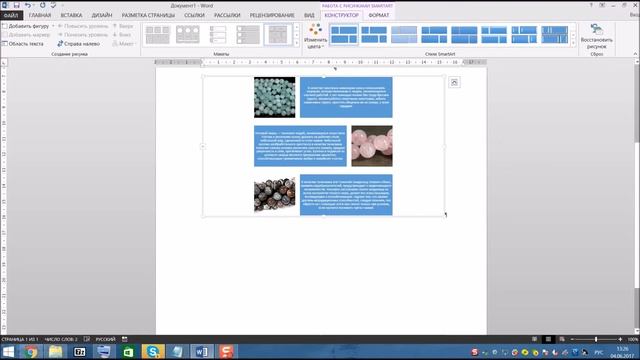This screenshot has height=360, width=640.
Task: Apply the second SmartArt style
Action: (x=374, y=34)
